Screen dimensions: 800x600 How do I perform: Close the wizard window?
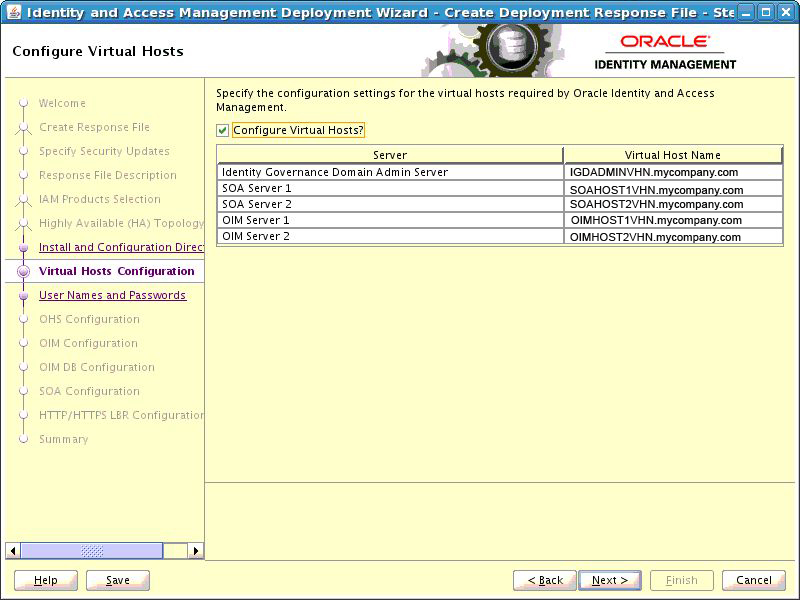[x=786, y=13]
